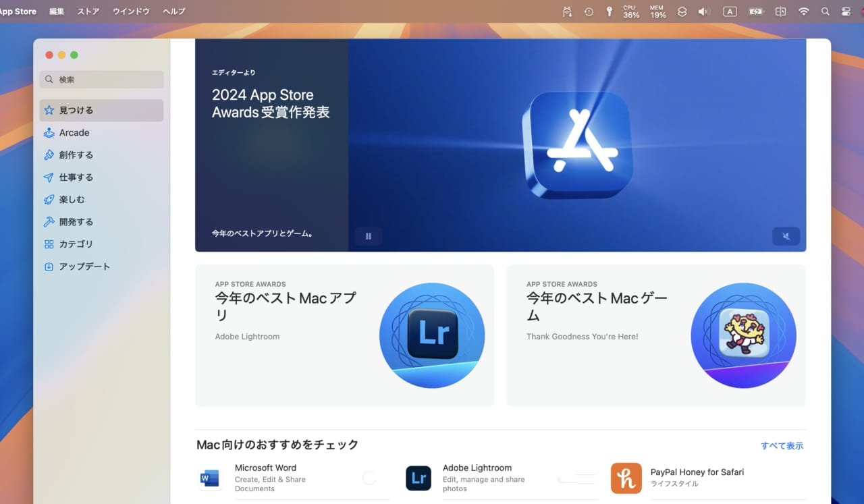Click the big App Store logo banner
Viewport: 864px width, 504px height.
(578, 145)
